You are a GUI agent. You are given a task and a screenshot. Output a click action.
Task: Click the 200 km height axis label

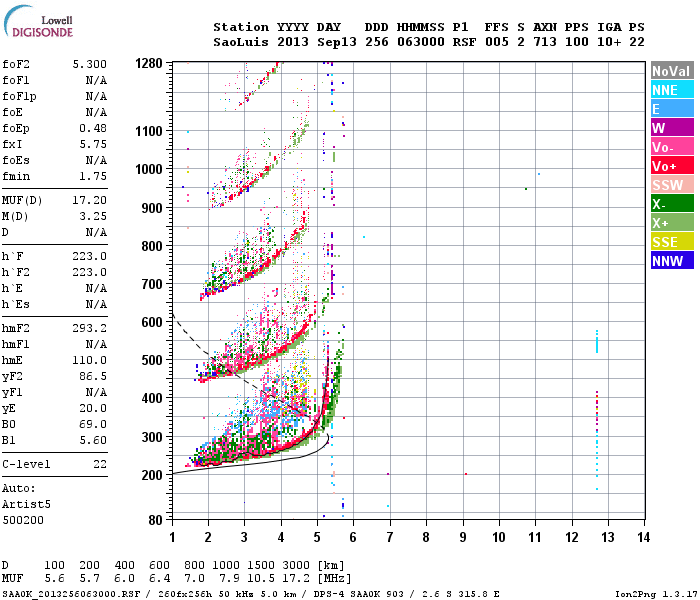tap(152, 475)
